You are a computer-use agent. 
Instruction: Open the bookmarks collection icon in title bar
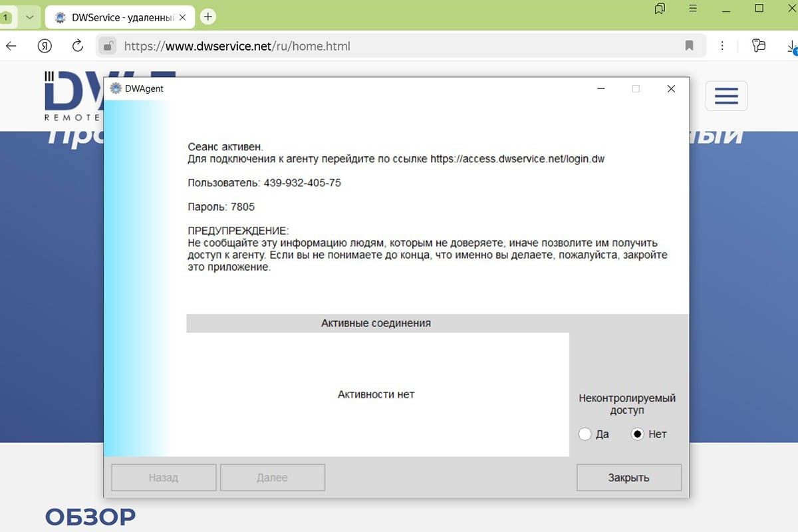coord(660,9)
